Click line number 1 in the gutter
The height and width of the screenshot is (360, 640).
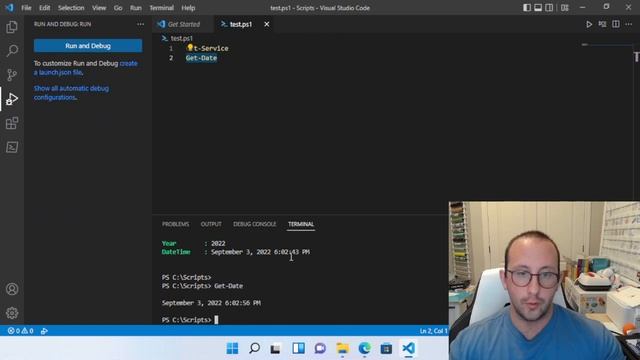click(x=171, y=48)
